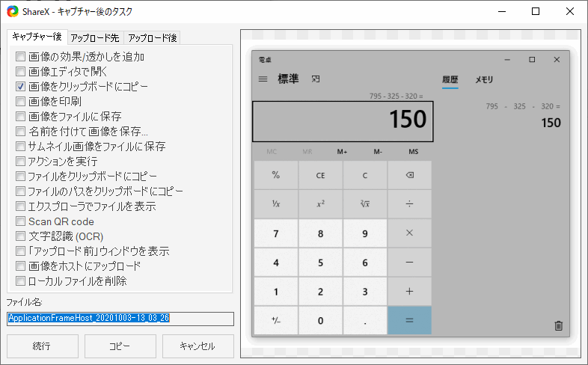Check ローカルファイルを削除 option
The height and width of the screenshot is (365, 588).
click(x=21, y=281)
